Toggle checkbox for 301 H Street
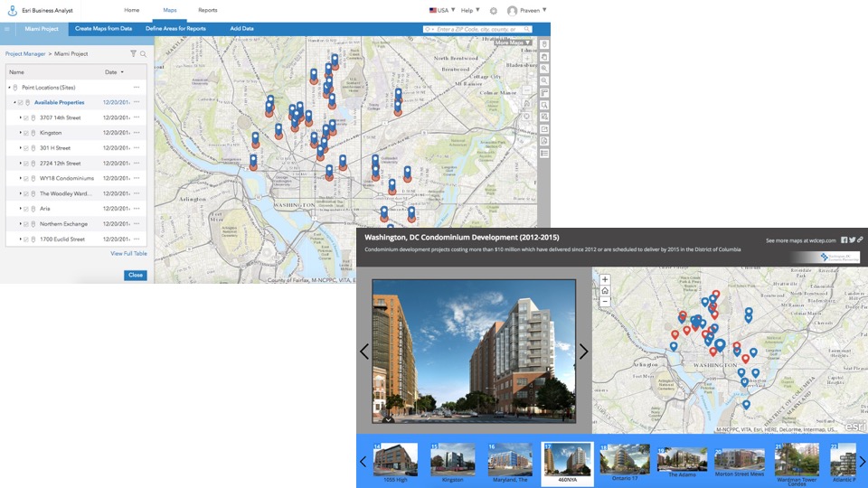The width and height of the screenshot is (868, 488). (x=26, y=148)
